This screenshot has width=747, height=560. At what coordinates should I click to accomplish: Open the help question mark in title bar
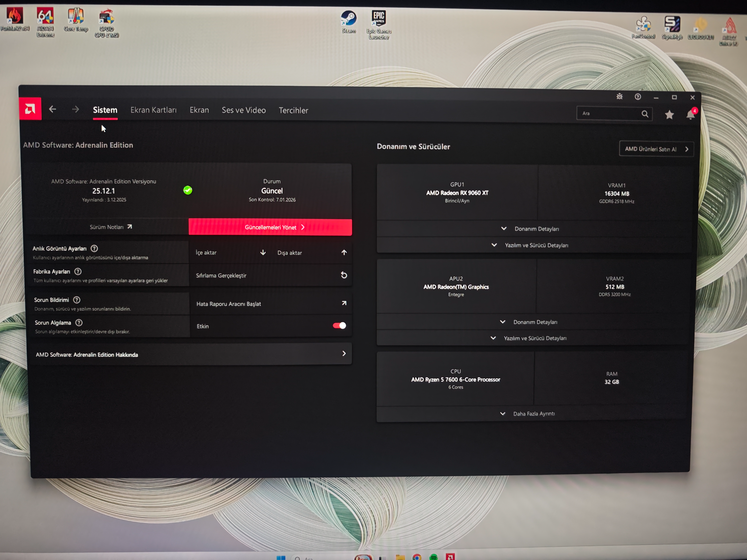(638, 97)
